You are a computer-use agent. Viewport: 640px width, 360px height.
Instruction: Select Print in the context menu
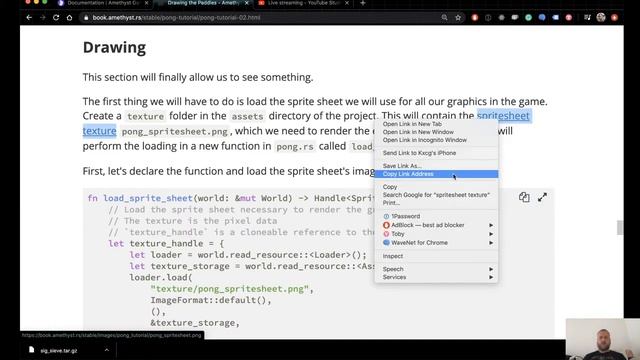pos(436,203)
